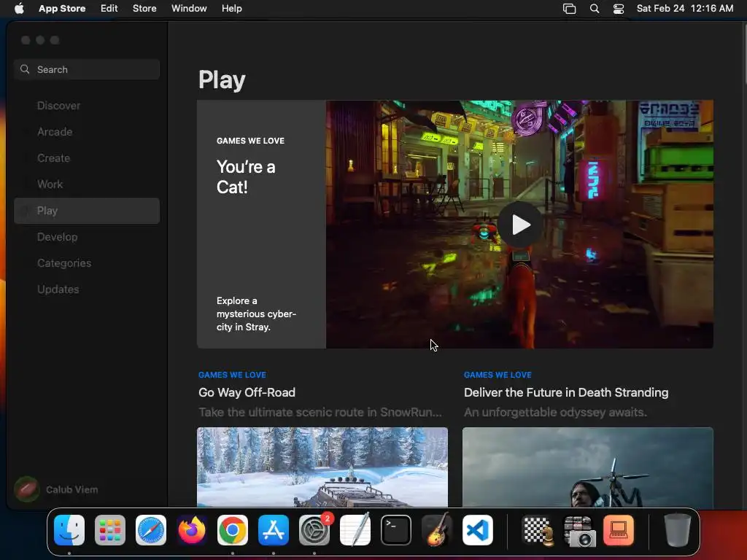Switch to the Work section
The width and height of the screenshot is (747, 560).
pos(87,184)
